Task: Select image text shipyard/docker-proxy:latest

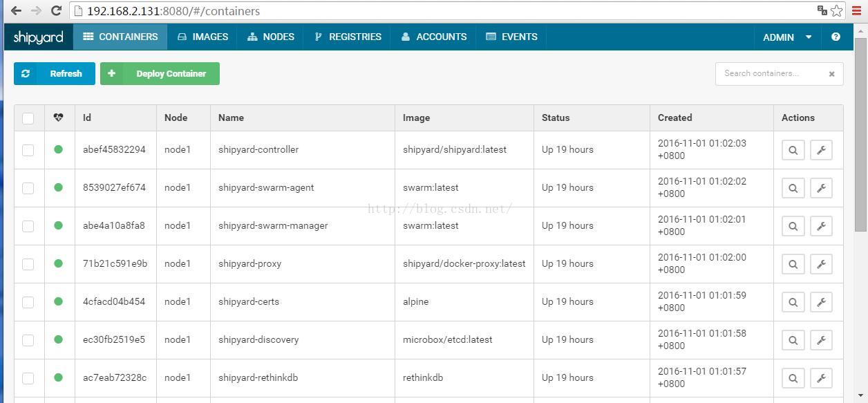Action: click(x=464, y=263)
